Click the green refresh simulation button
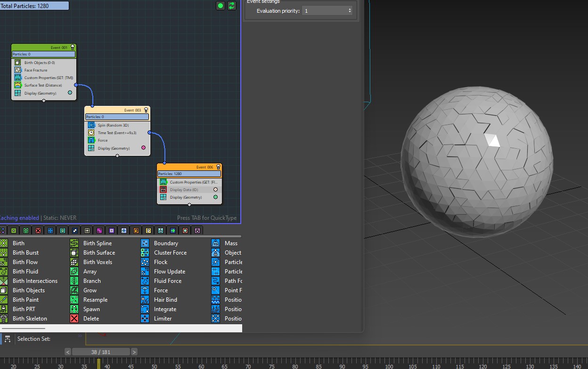The width and height of the screenshot is (588, 369). [x=232, y=6]
